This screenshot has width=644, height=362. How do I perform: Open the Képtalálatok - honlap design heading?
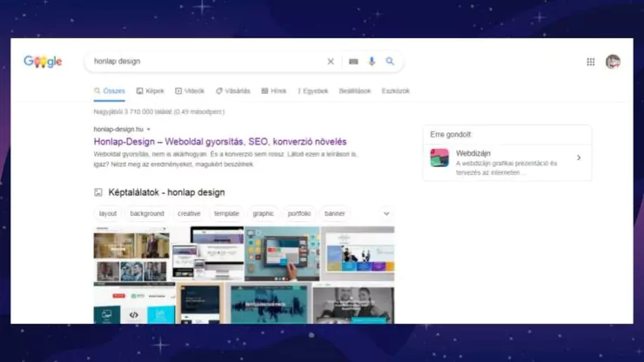click(x=166, y=192)
